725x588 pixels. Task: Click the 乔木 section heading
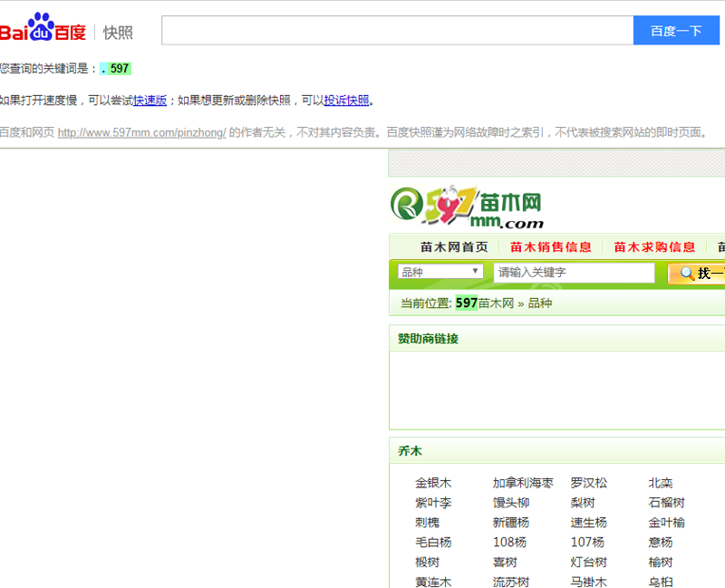coord(411,451)
